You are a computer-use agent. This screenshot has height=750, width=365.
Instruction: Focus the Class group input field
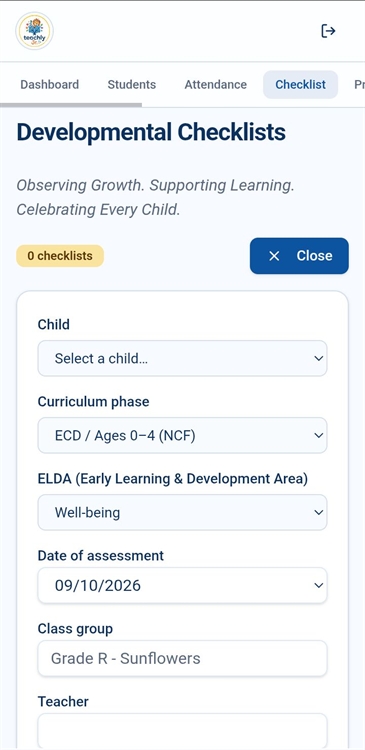182,659
